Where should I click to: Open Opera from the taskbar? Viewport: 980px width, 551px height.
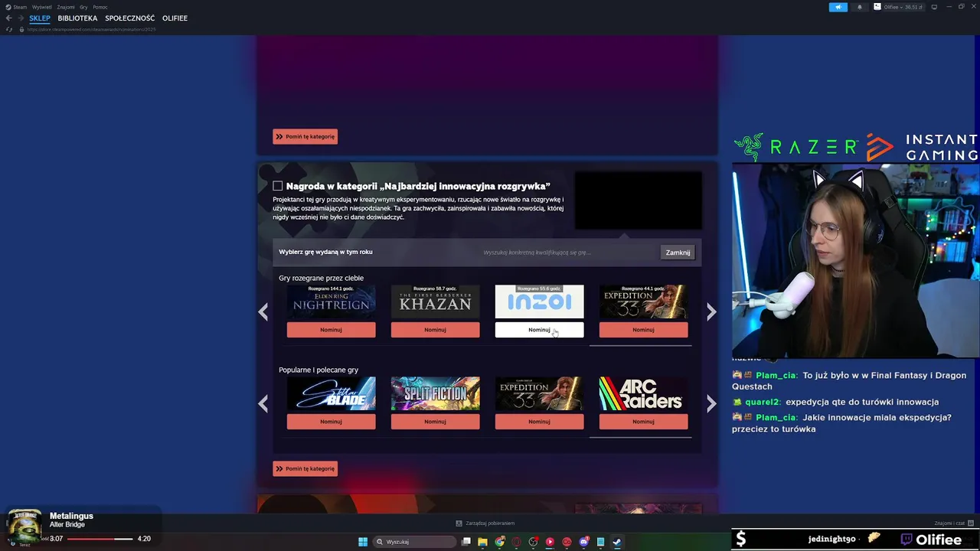[516, 542]
